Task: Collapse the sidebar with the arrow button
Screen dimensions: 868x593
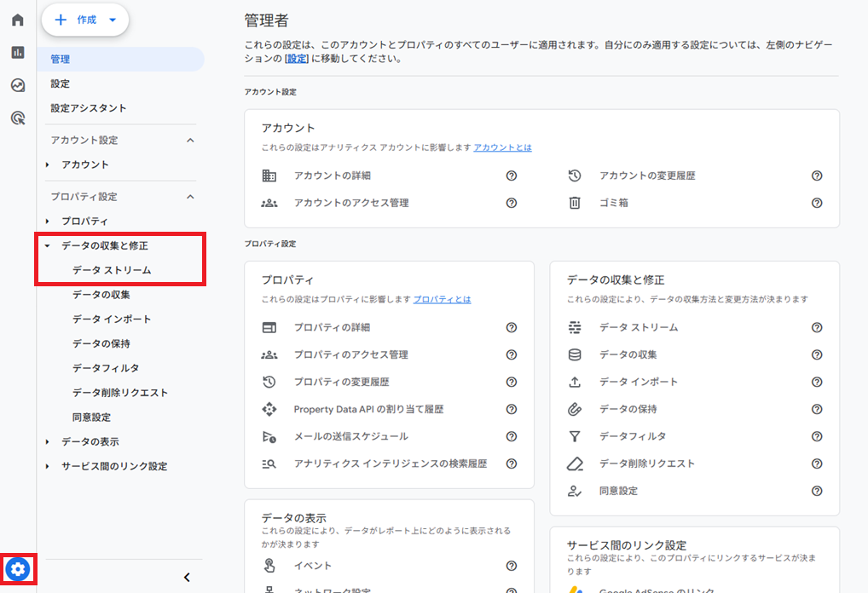Action: pos(187,577)
